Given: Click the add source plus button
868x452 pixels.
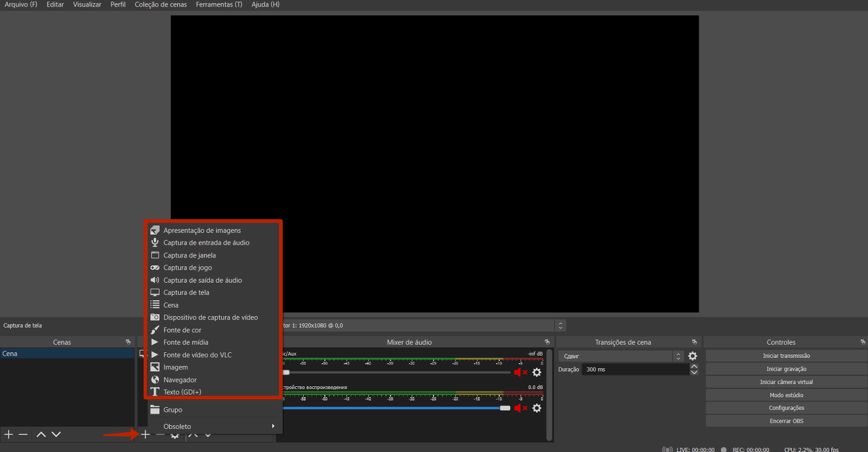Looking at the screenshot, I should tap(145, 435).
